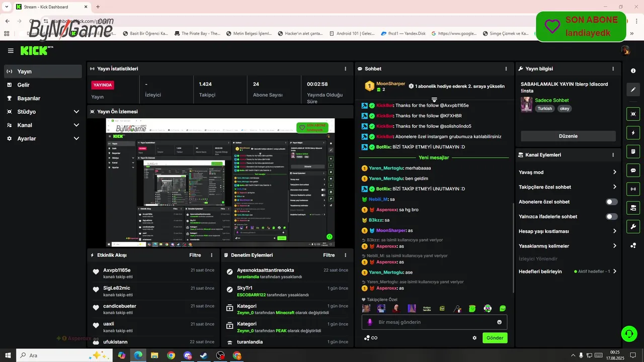Open Microsoft Edge from the taskbar

137,355
